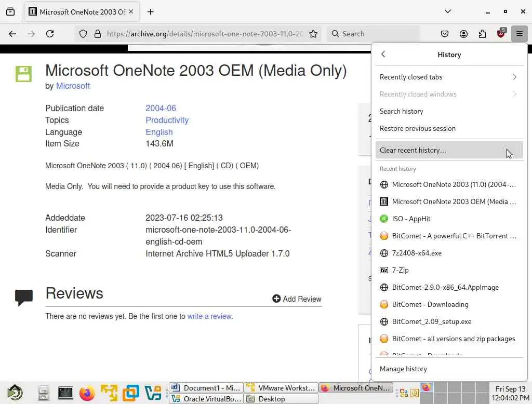
Task: Reload the current page
Action: (50, 34)
